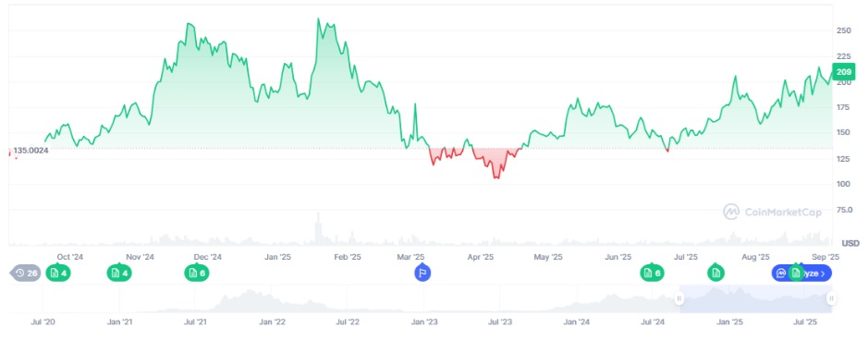Screen dimensions: 868x341
Task: Click the highlighted range selection area
Action: (755, 298)
